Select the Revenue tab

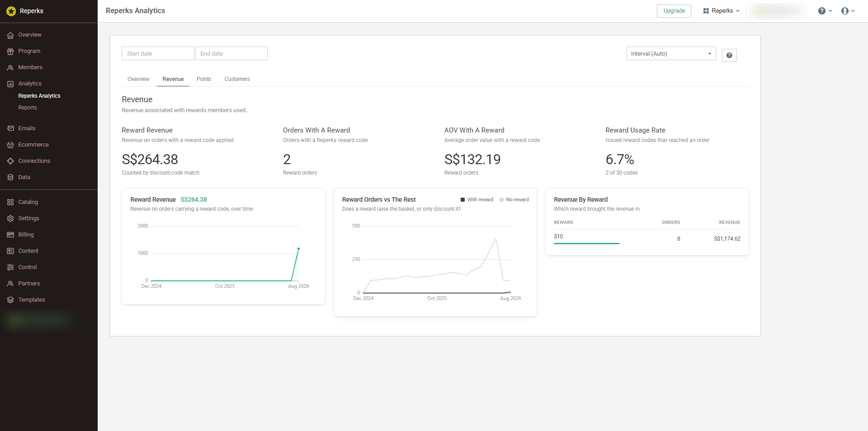[173, 79]
